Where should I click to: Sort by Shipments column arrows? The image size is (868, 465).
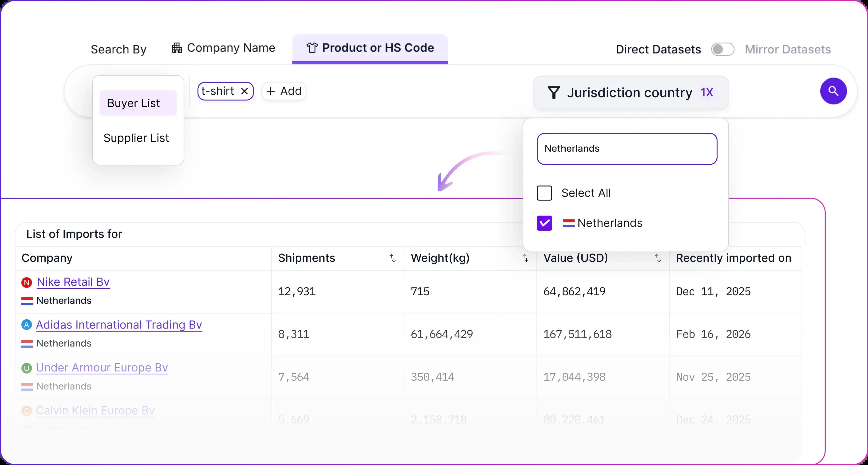[x=393, y=258]
